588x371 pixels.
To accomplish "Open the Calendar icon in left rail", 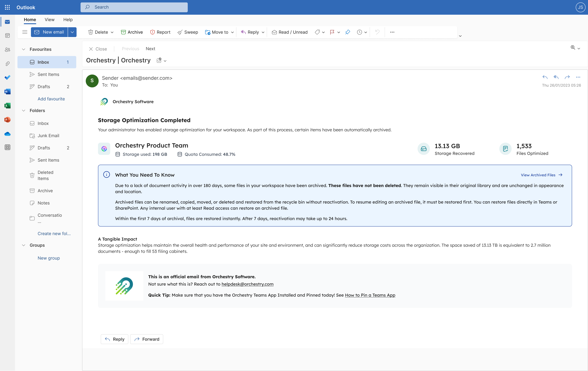I will coord(7,36).
